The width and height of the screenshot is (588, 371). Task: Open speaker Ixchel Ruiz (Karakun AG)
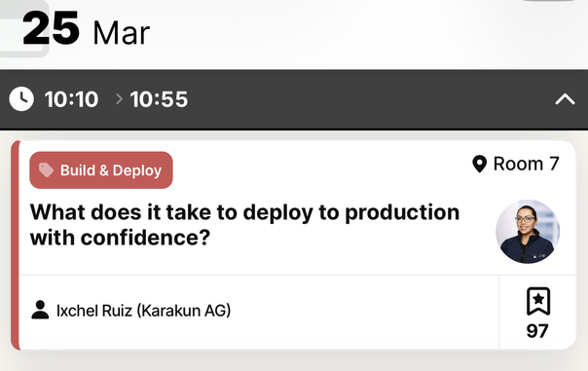coord(143,311)
